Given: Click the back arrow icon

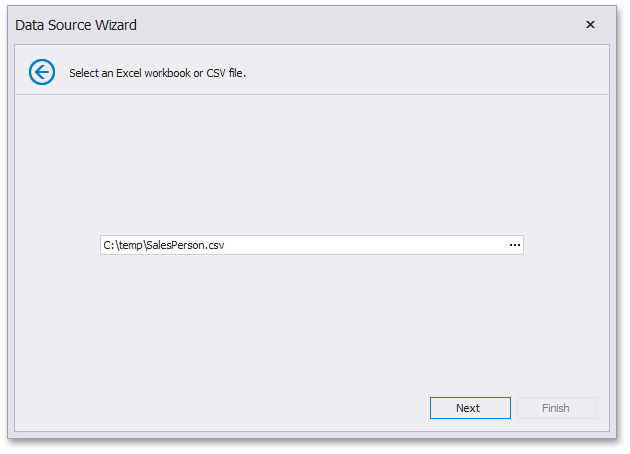Looking at the screenshot, I should 42,72.
